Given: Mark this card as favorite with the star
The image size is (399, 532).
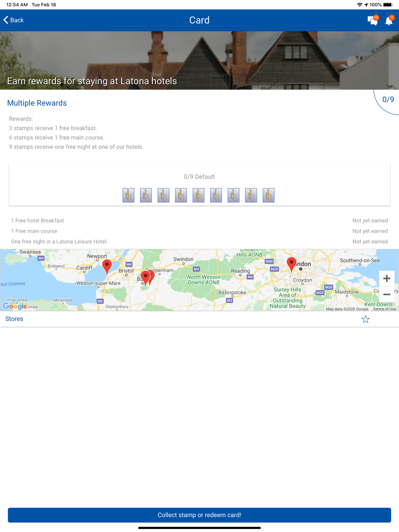Looking at the screenshot, I should pos(365,319).
